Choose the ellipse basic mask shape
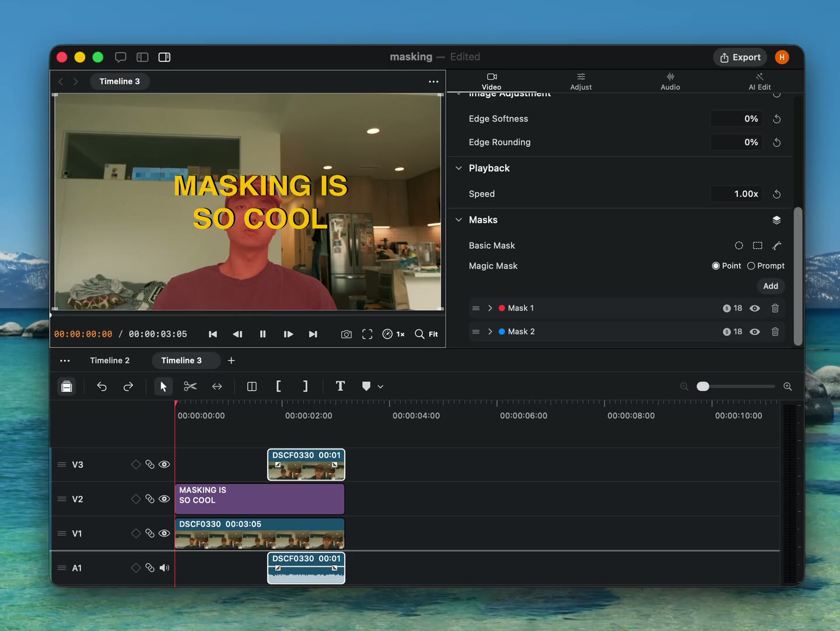 739,246
